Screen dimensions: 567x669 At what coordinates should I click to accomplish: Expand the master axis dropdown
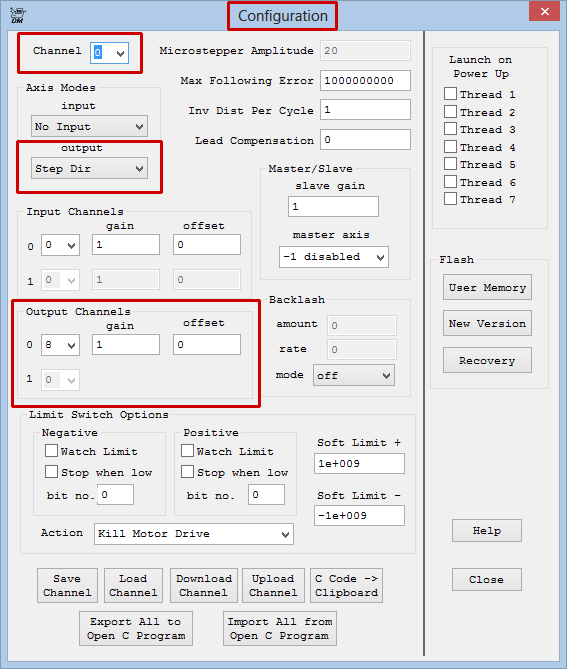click(334, 257)
